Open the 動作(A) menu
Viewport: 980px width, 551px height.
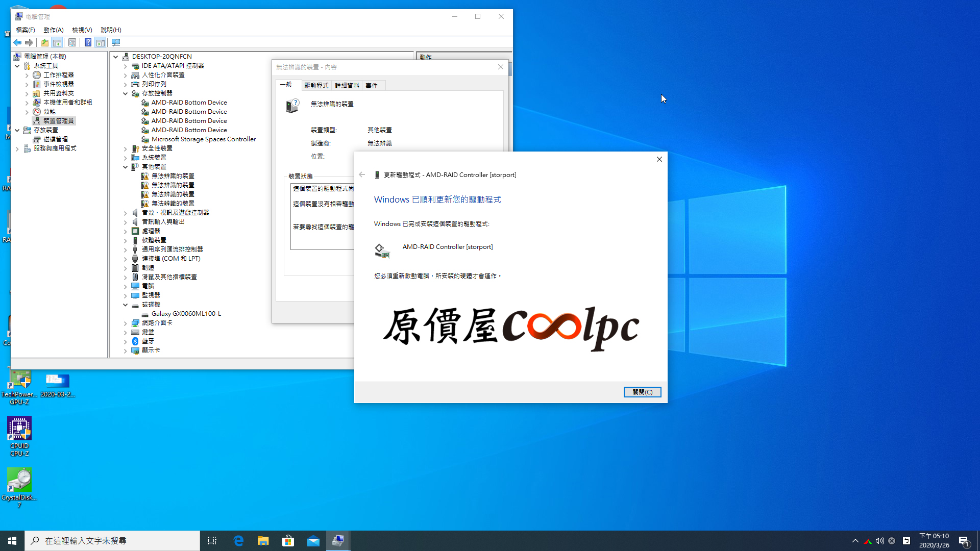(53, 30)
